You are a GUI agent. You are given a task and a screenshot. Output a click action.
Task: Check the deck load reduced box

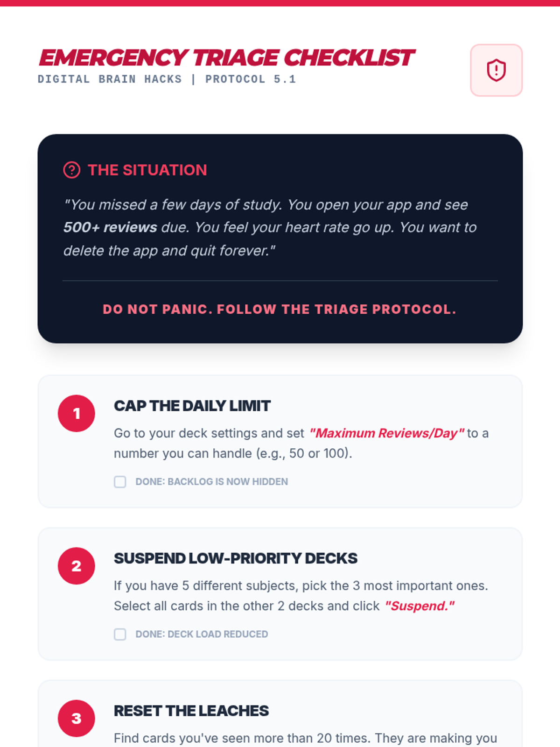click(x=120, y=634)
